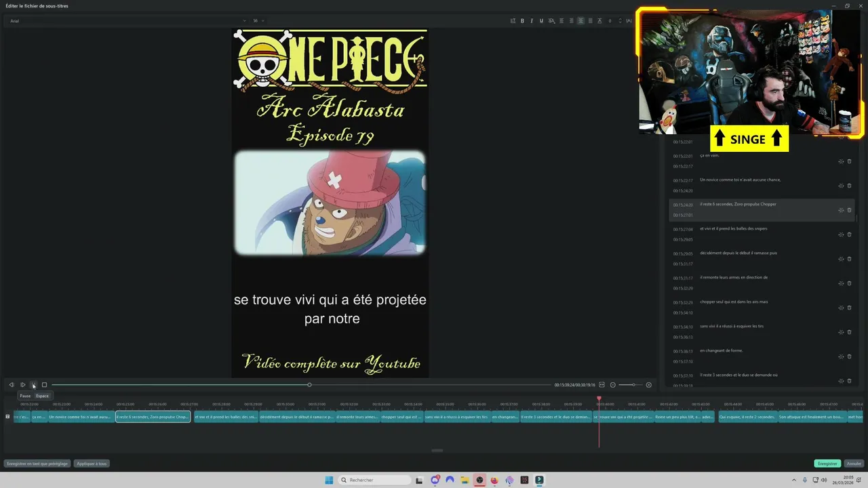This screenshot has width=868, height=488.
Task: Select subtitle text 'décidément depuis le début il ramasse puis'
Action: pyautogui.click(x=738, y=253)
